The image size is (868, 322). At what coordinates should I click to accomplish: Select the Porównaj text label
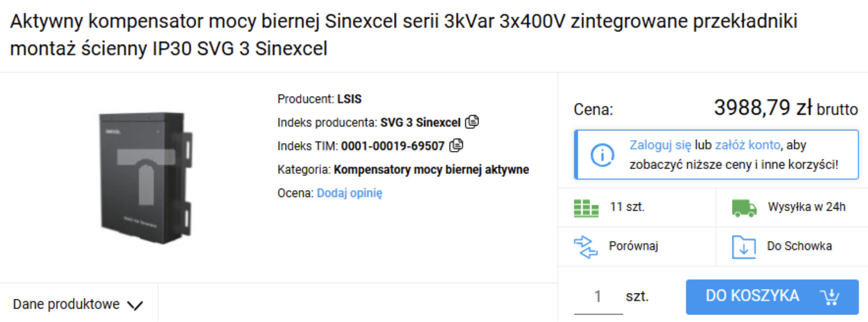pos(633,246)
